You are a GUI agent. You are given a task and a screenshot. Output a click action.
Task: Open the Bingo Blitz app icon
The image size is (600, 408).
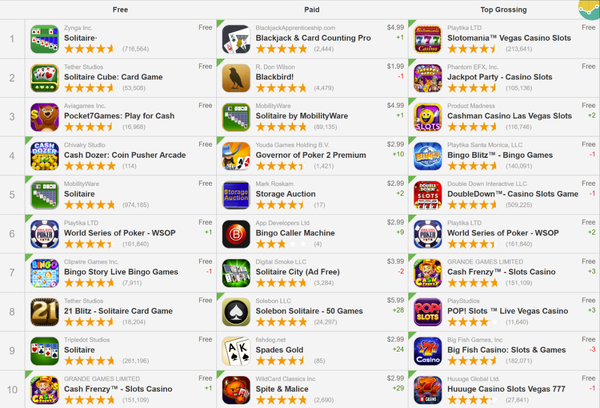tap(428, 156)
